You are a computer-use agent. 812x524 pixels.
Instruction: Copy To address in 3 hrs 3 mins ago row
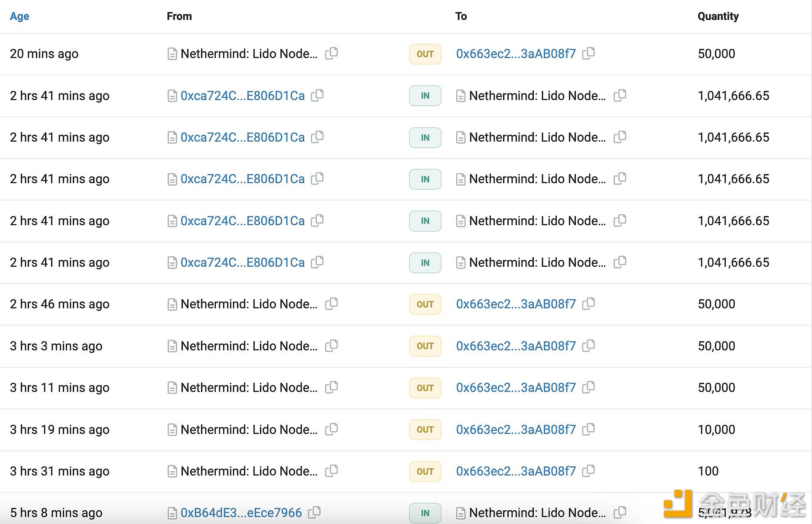588,346
